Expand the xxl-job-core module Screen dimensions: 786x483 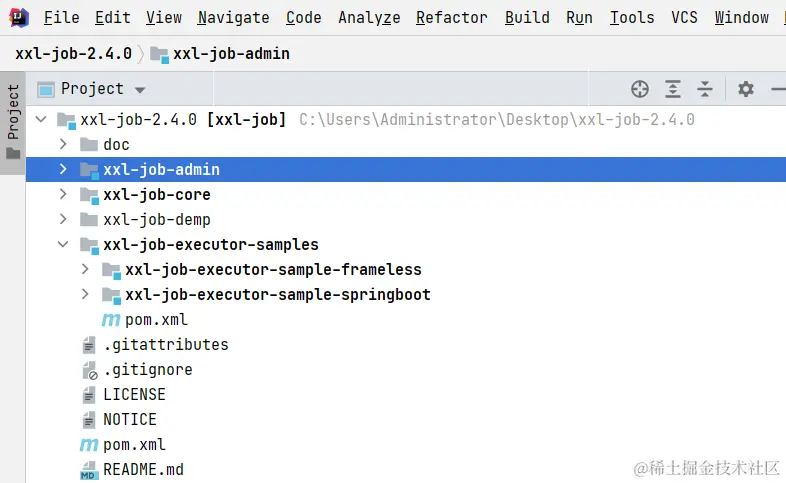pos(63,194)
